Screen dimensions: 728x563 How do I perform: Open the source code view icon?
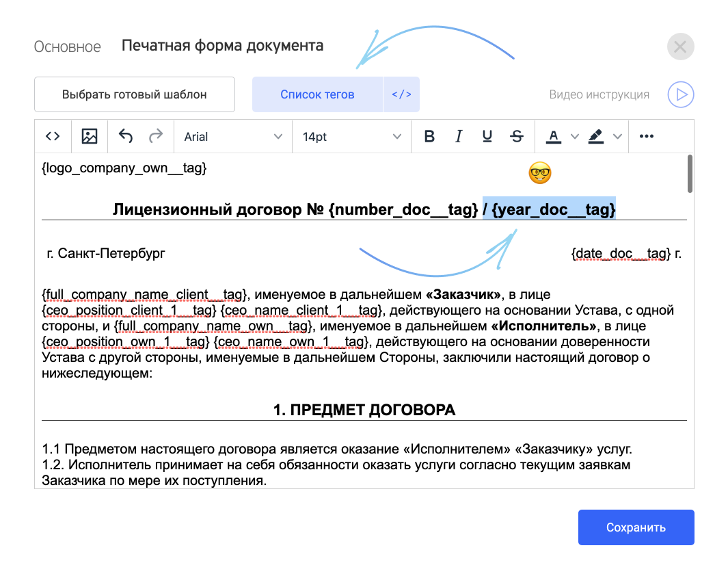coord(53,136)
